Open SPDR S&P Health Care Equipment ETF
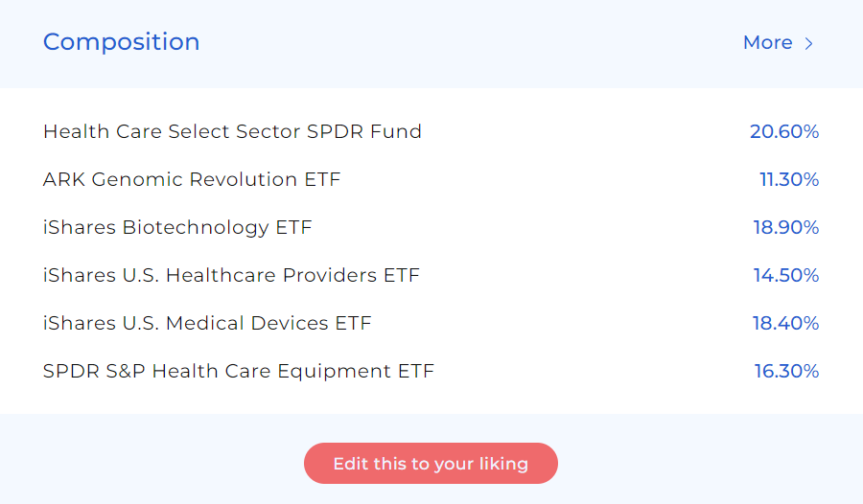 pos(239,371)
